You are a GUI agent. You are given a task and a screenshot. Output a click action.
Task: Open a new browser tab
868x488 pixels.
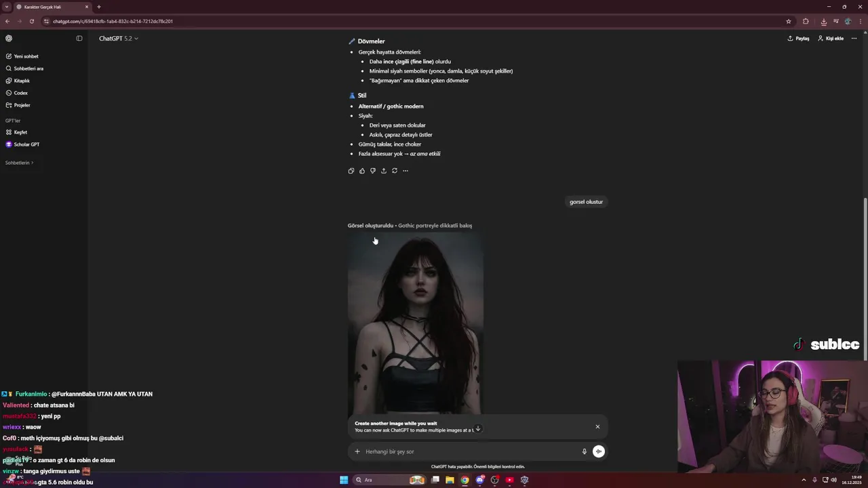pyautogui.click(x=99, y=7)
